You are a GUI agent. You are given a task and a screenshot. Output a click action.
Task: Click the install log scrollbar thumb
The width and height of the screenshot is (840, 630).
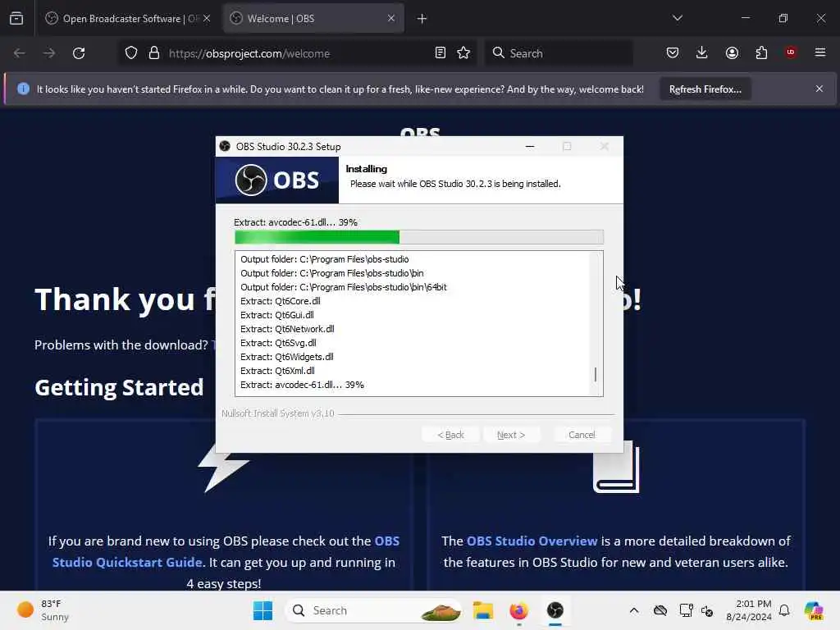(x=596, y=374)
